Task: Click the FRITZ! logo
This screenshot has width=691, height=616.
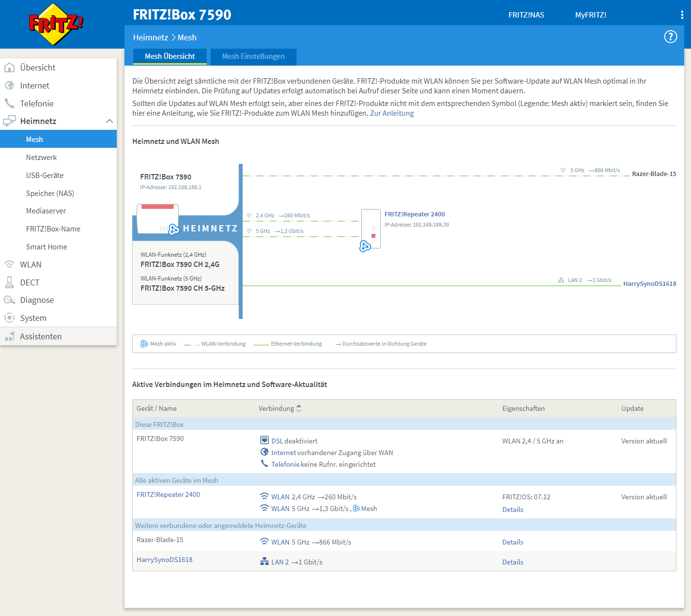Action: 56,24
